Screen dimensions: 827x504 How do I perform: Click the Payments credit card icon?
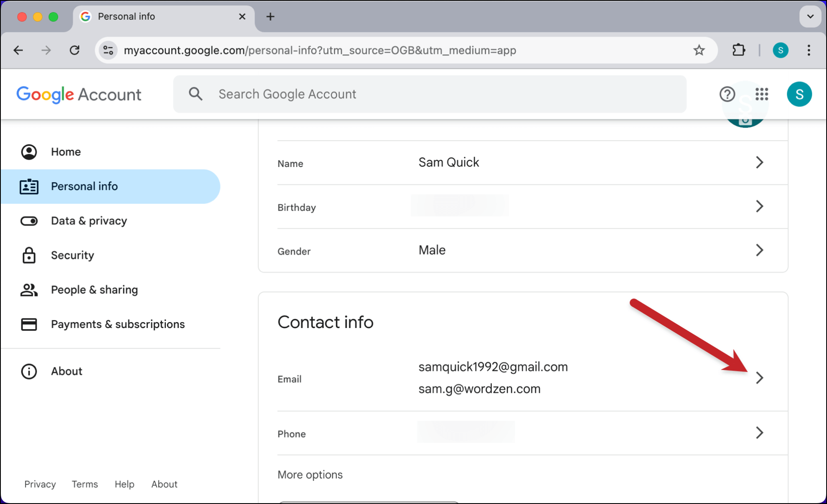point(29,324)
